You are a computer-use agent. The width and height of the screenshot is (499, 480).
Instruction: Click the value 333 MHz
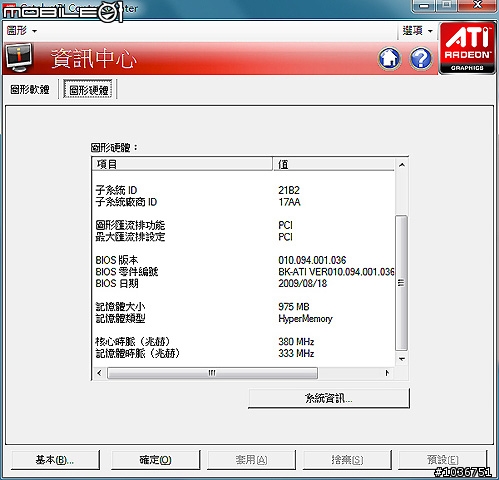[296, 353]
